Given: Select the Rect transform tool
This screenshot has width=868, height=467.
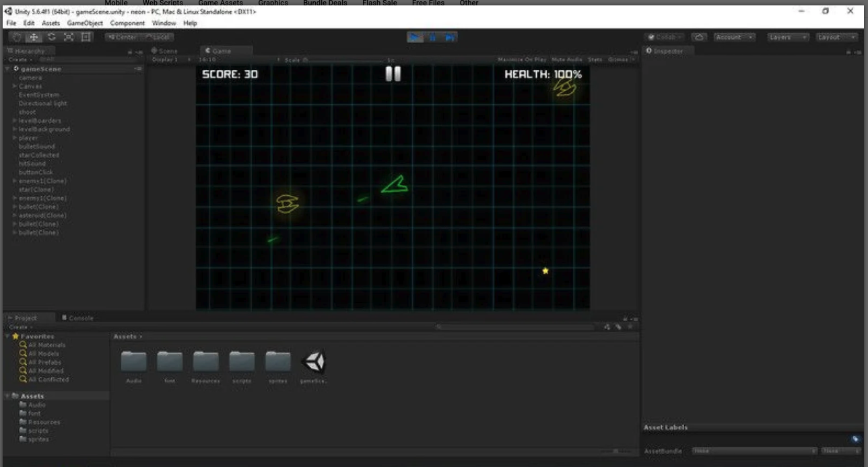Looking at the screenshot, I should [86, 37].
